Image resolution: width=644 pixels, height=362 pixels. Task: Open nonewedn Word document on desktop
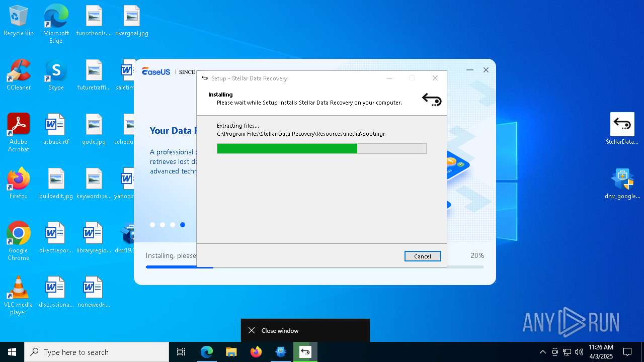(x=94, y=293)
